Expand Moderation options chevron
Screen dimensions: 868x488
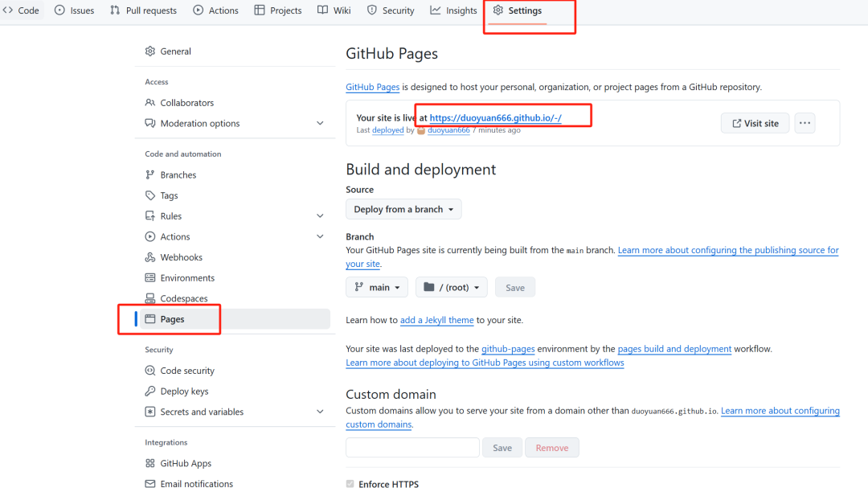[x=320, y=124]
